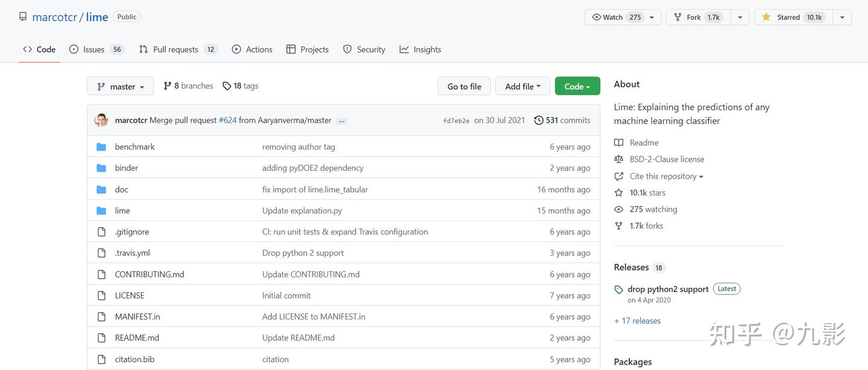The image size is (868, 370).
Task: Open the green Code dropdown button
Action: point(577,86)
